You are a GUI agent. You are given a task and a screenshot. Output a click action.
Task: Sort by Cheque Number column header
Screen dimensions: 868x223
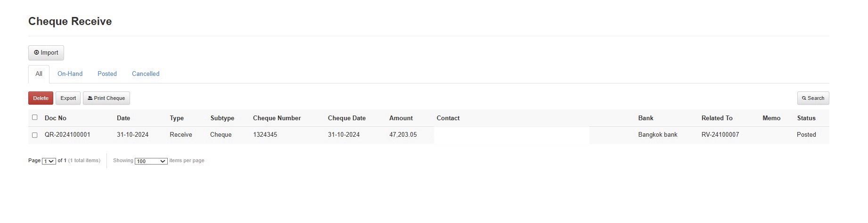click(277, 118)
